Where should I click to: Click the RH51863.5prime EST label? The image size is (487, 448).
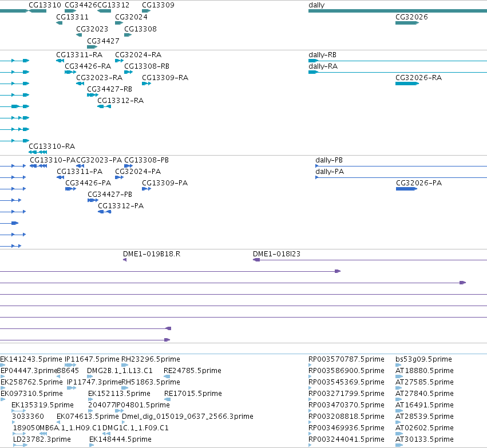pos(151,382)
